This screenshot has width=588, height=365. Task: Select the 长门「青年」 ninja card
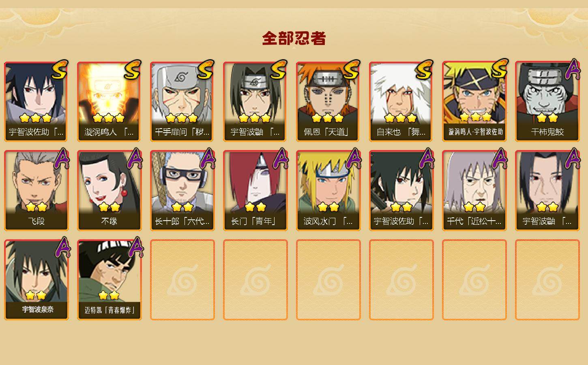255,191
